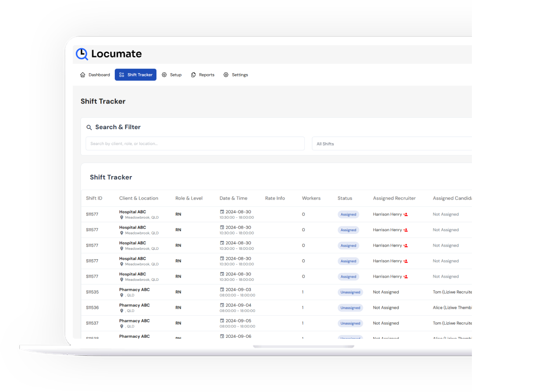Click the Assigned status badge in first row

coord(348,215)
